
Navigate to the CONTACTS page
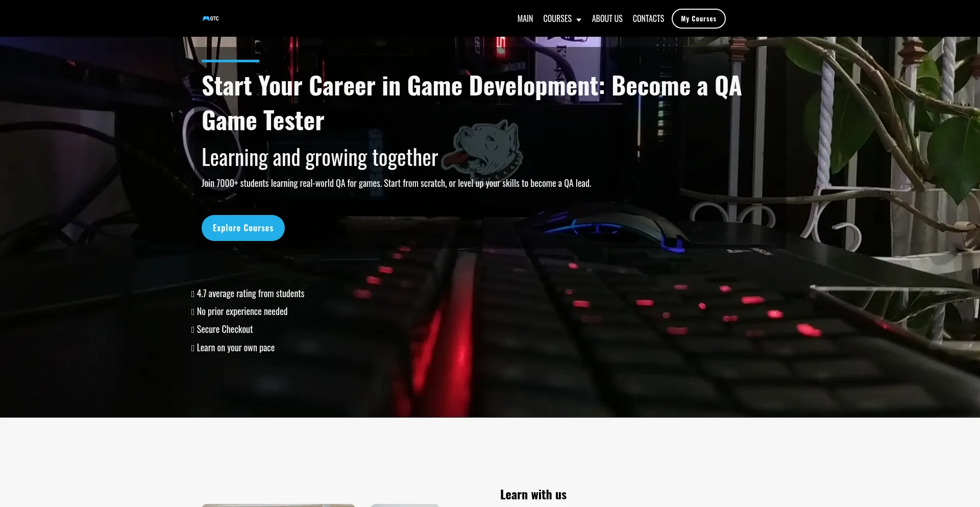tap(648, 18)
